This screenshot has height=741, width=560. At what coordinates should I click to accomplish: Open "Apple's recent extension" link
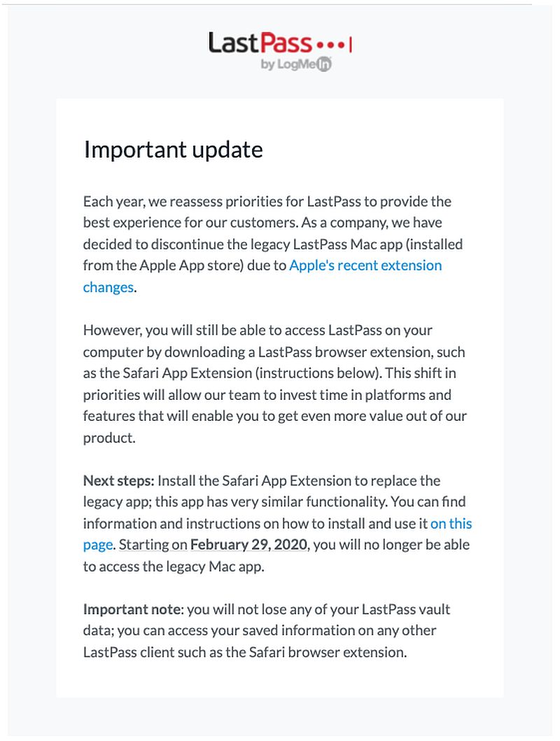(x=365, y=265)
